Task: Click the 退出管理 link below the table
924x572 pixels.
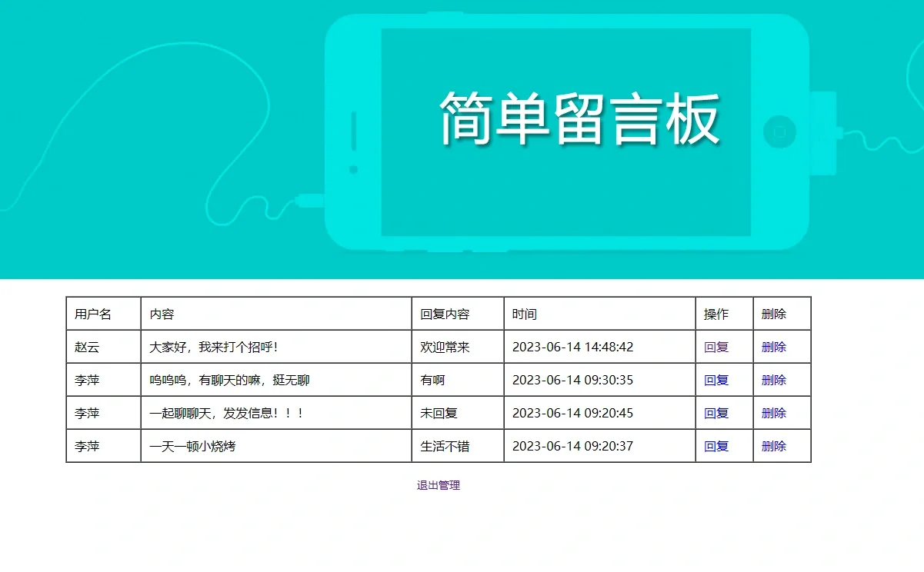Action: (439, 485)
